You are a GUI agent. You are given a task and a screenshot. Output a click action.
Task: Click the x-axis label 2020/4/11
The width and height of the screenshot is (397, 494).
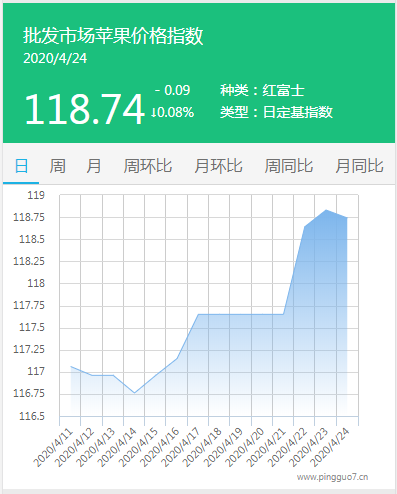pyautogui.click(x=53, y=447)
